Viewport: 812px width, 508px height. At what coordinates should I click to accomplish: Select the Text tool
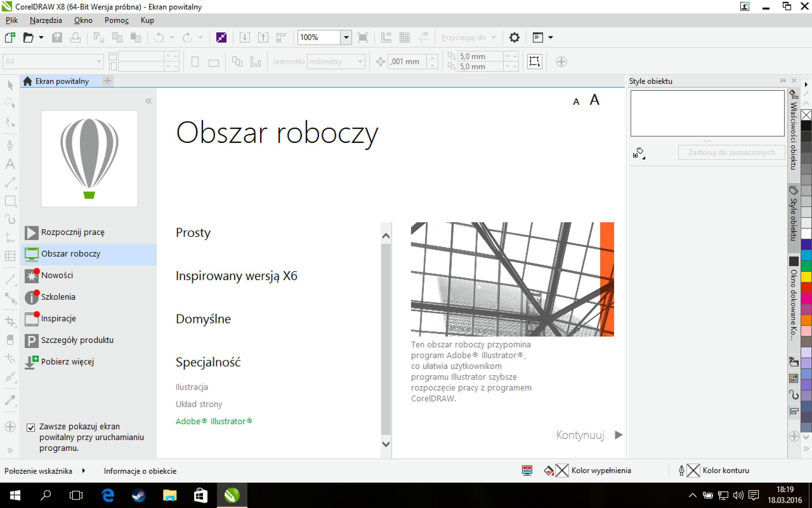coord(10,164)
